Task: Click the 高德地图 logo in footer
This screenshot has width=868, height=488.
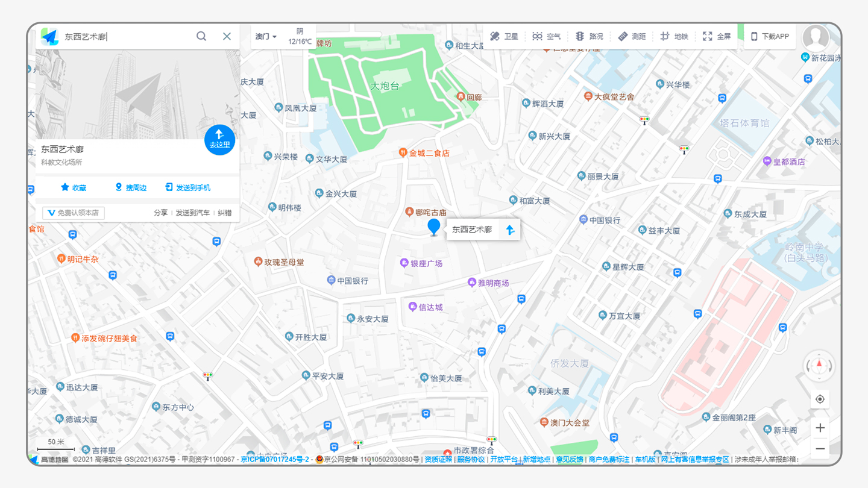Action: click(x=50, y=459)
